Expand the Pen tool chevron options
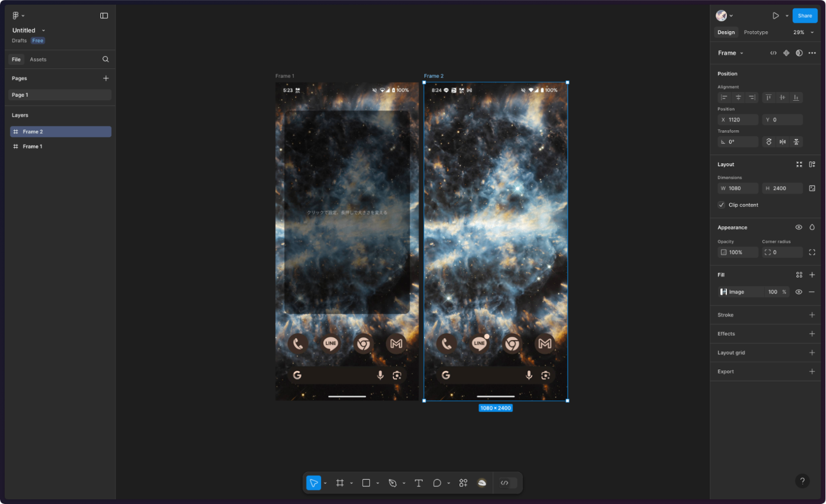The width and height of the screenshot is (826, 504). 404,483
